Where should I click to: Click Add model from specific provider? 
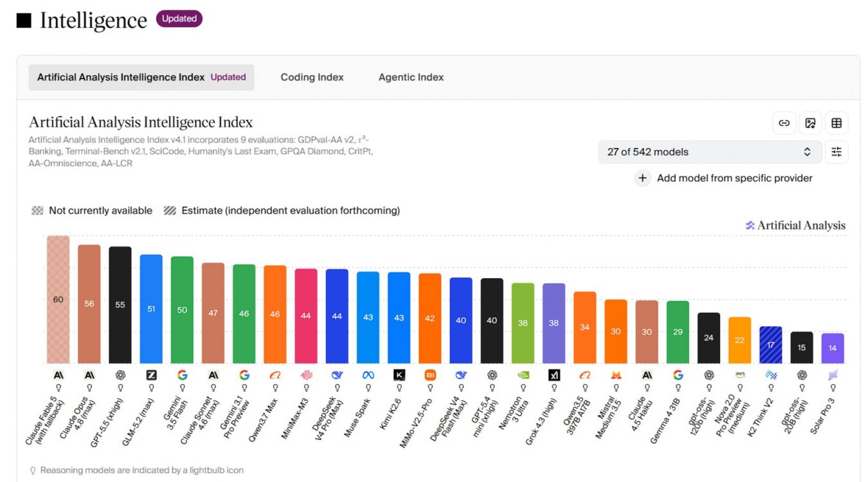[x=735, y=178]
